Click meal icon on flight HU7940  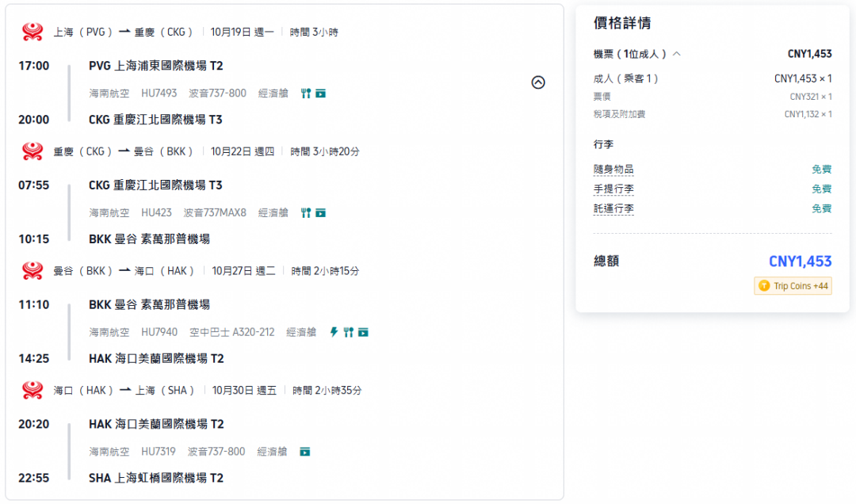click(348, 332)
